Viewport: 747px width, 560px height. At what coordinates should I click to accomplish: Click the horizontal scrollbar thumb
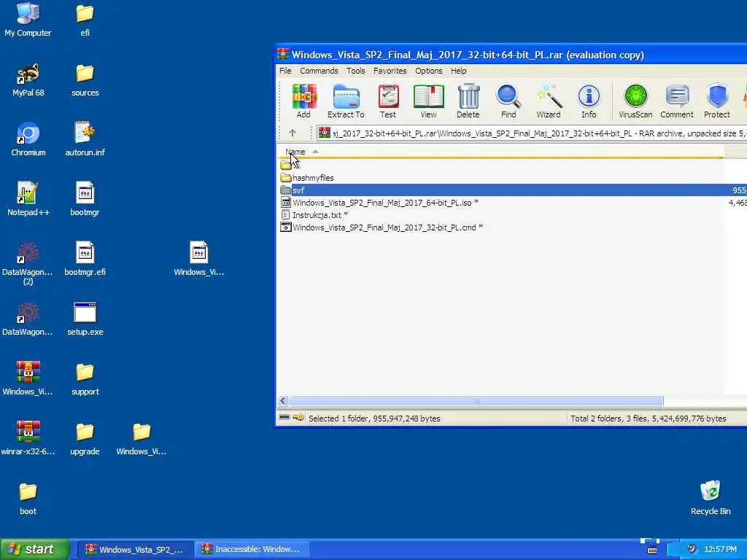476,400
